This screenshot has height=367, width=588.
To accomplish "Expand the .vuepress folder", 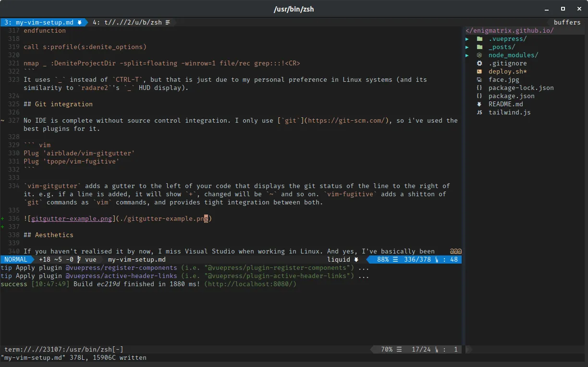I will click(467, 38).
